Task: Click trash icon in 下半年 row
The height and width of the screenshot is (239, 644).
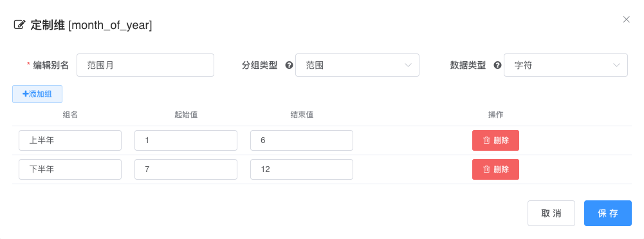Action: [x=486, y=169]
